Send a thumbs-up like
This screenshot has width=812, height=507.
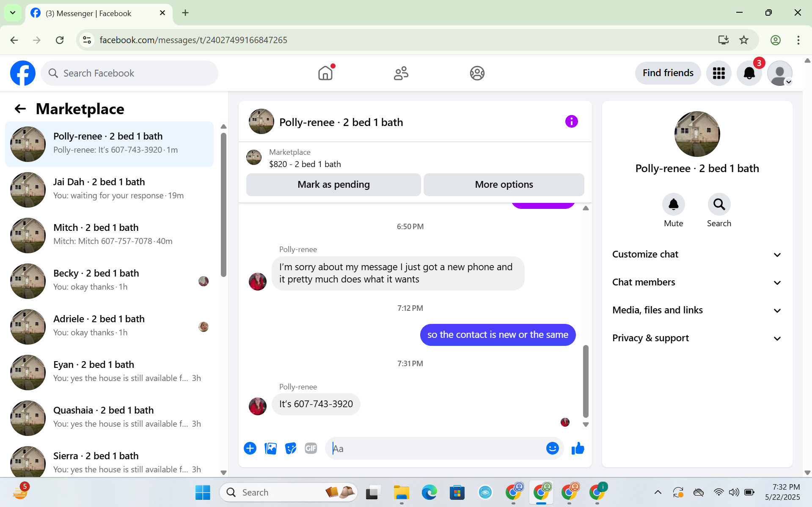(578, 448)
